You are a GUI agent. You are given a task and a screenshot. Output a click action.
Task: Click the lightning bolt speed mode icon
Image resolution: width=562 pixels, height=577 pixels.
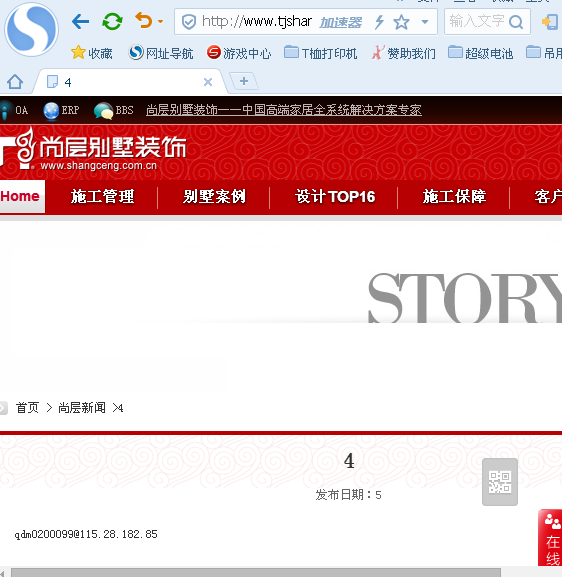click(x=379, y=22)
